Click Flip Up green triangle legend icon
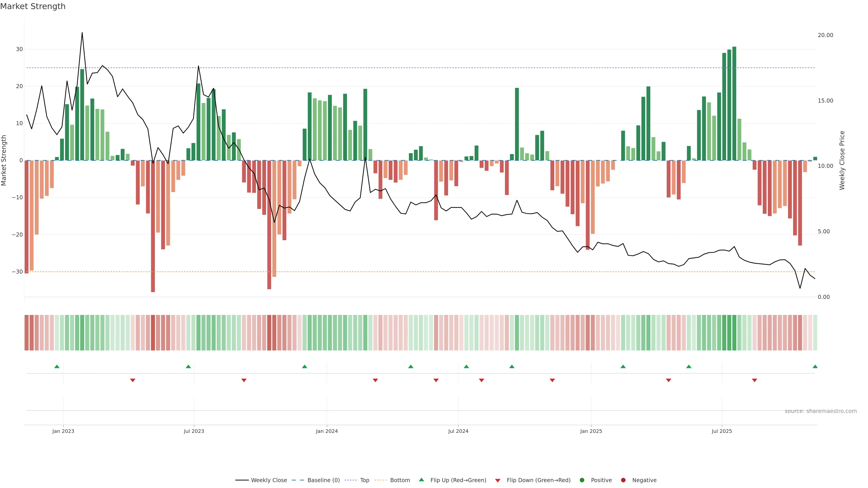Viewport: 868px width, 488px height. tap(421, 480)
